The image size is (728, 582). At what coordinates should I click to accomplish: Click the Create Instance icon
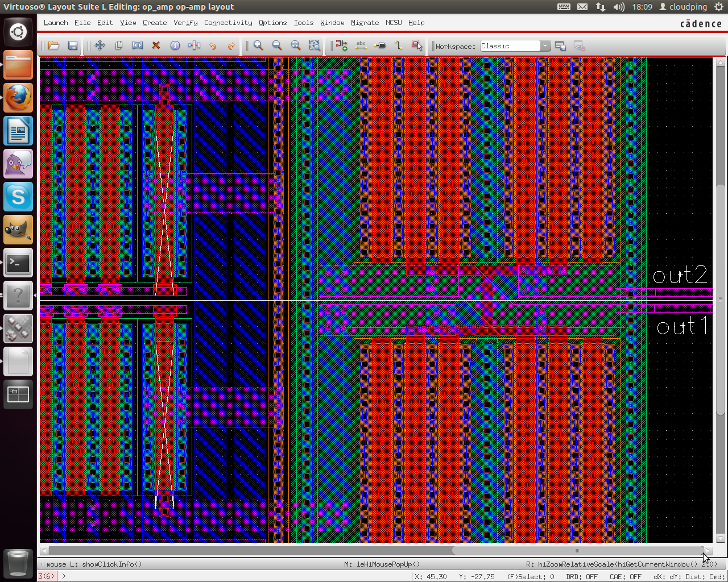pos(342,45)
